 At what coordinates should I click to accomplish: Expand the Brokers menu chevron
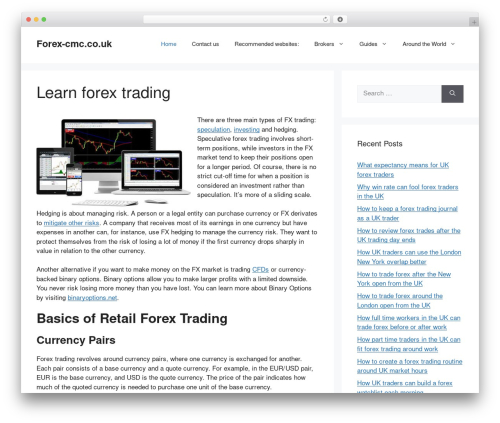click(x=341, y=44)
